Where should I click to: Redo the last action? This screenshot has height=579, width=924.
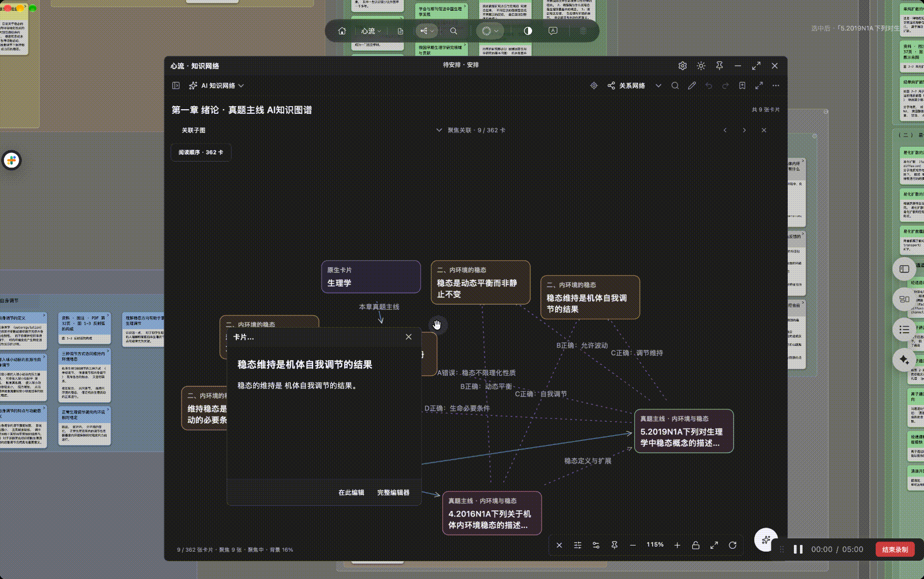[725, 86]
